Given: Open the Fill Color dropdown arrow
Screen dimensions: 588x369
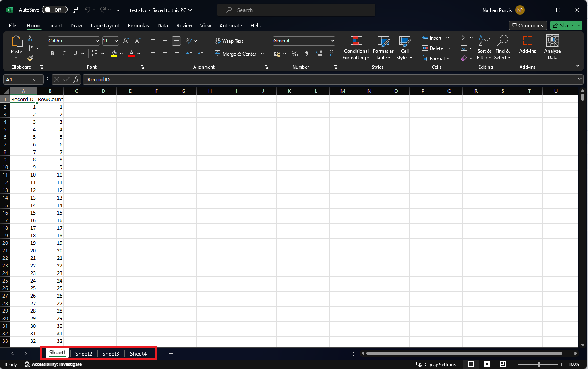Looking at the screenshot, I should click(x=122, y=53).
